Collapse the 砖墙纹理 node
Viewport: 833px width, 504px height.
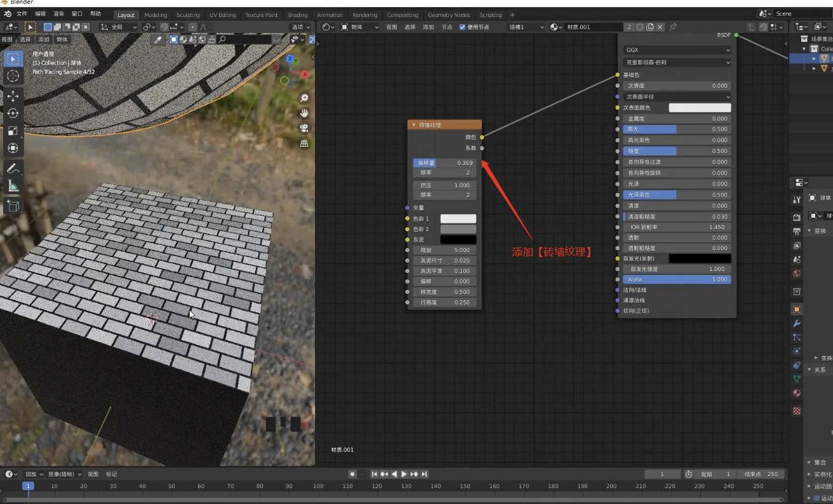click(414, 125)
